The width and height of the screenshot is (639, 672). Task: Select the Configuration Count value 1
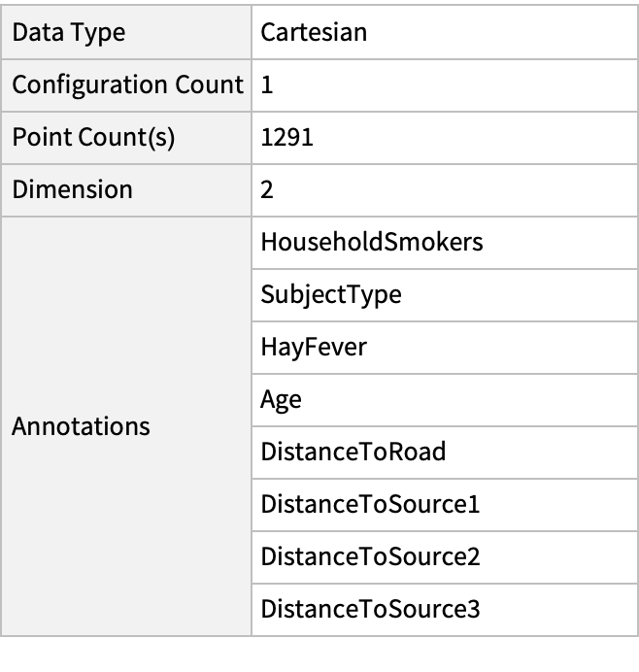point(267,84)
